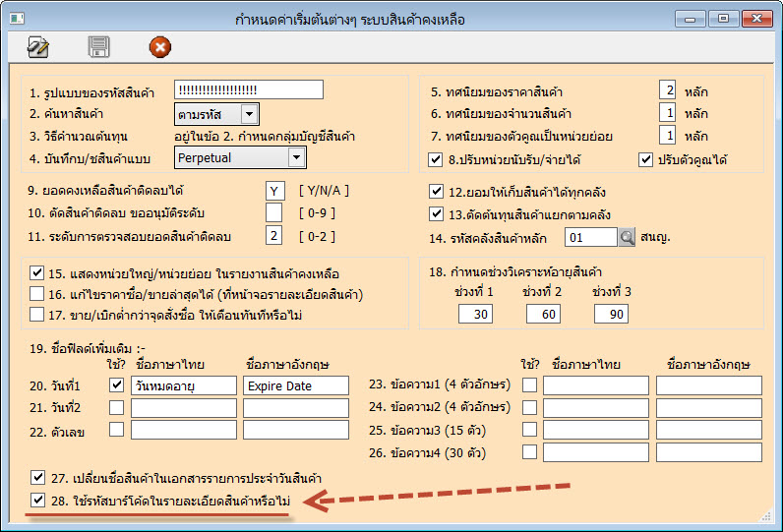Click the label 19. ชื่อฟิลด์เพิ่มเติม
Image resolution: width=783 pixels, height=532 pixels.
tap(87, 348)
